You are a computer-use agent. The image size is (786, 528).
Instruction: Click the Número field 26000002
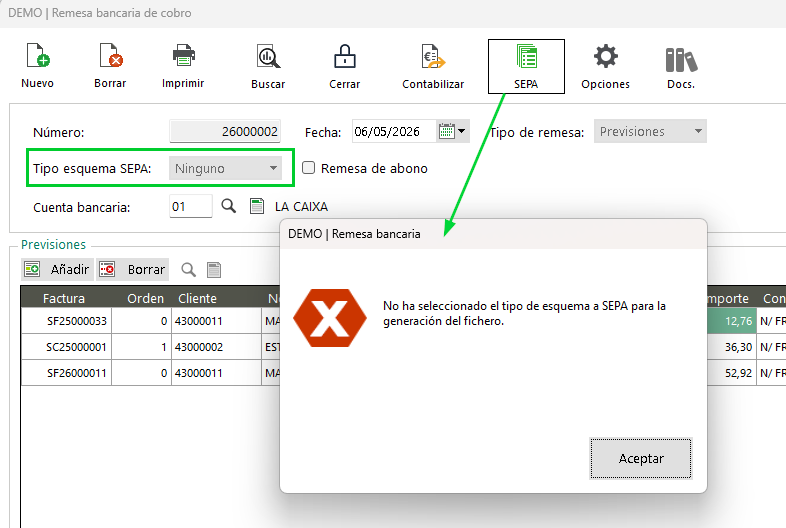(225, 131)
